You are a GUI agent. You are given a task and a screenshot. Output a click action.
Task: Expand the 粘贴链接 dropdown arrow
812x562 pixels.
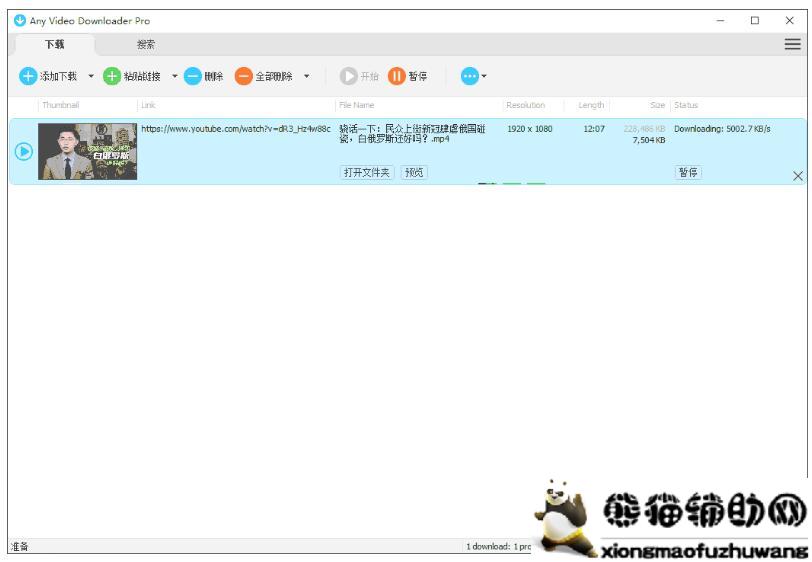click(174, 76)
